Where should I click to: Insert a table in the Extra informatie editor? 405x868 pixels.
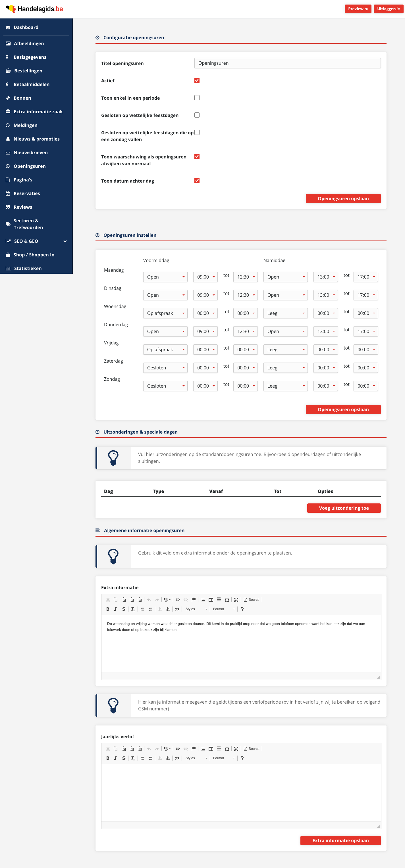pyautogui.click(x=211, y=600)
